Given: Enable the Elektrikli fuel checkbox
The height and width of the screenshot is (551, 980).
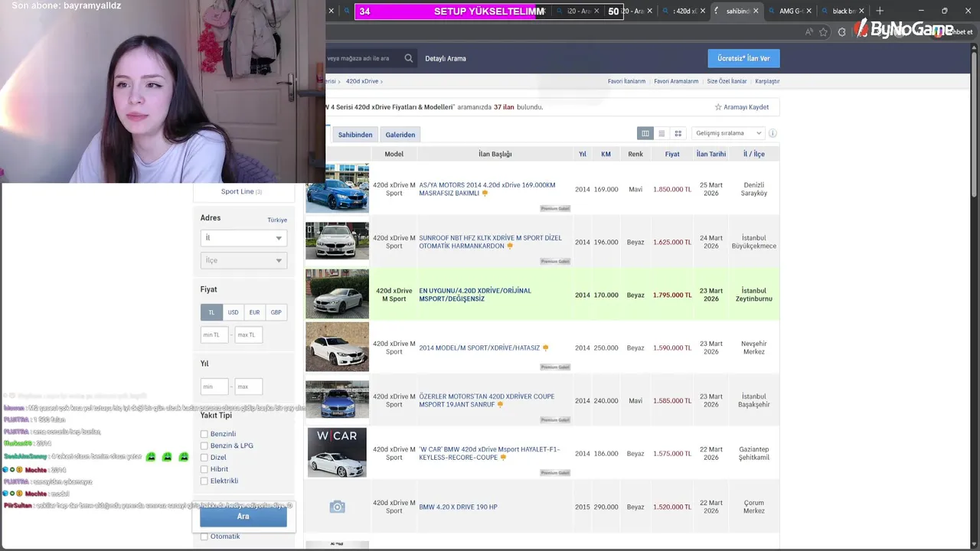Looking at the screenshot, I should (x=204, y=481).
